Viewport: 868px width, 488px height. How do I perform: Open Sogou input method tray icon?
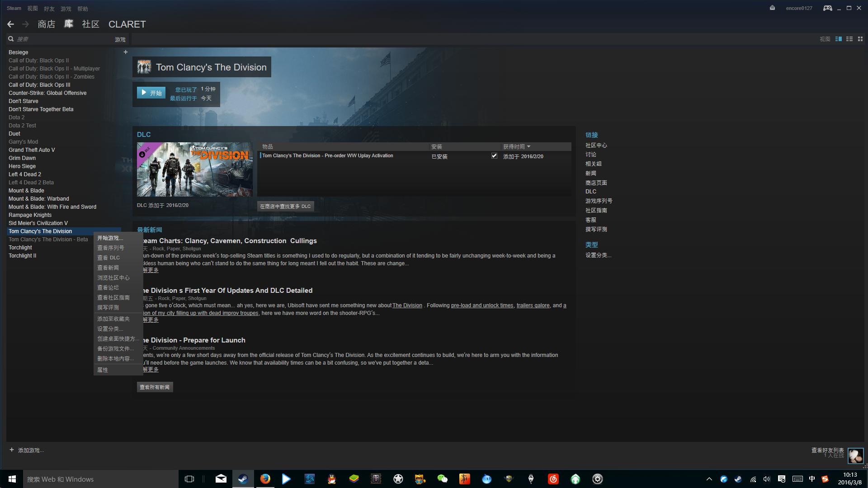coord(825,479)
